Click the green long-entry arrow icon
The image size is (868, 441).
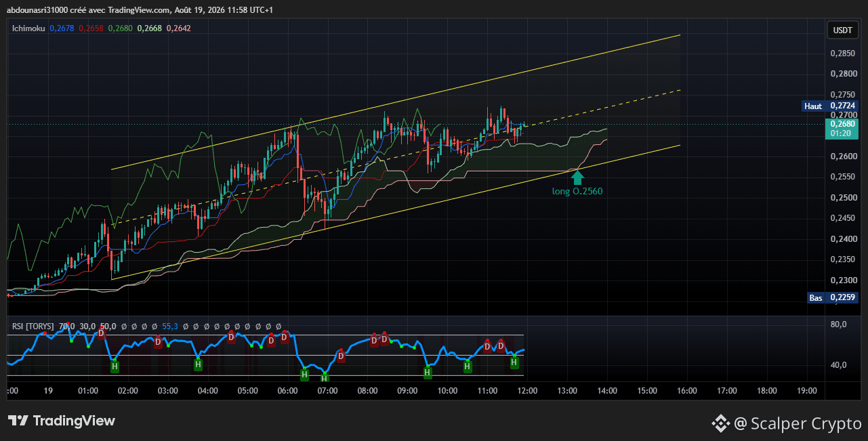tap(577, 177)
